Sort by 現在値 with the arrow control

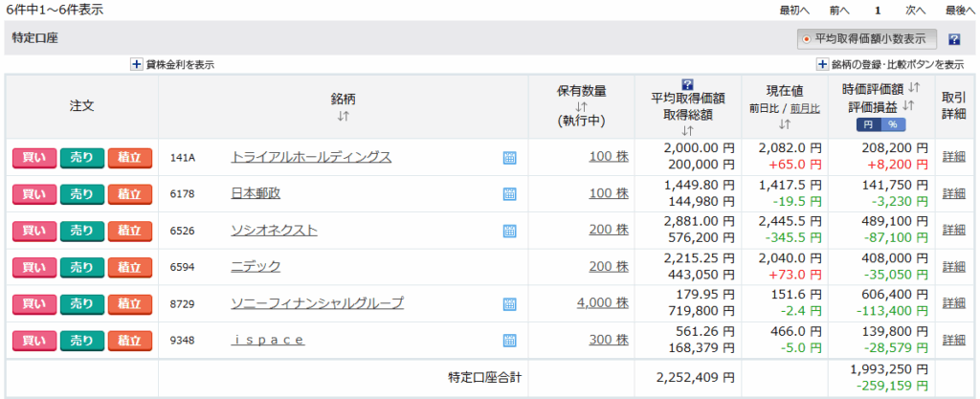pos(784,124)
